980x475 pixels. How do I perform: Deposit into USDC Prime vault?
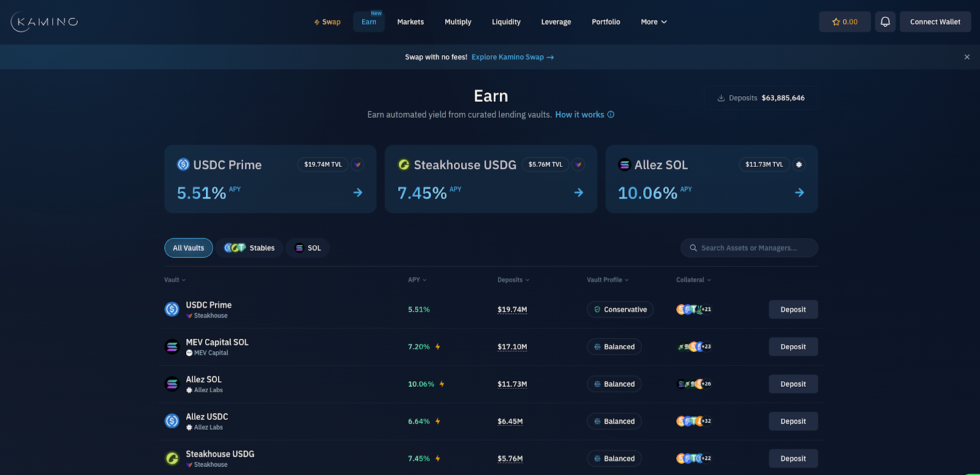[793, 310]
